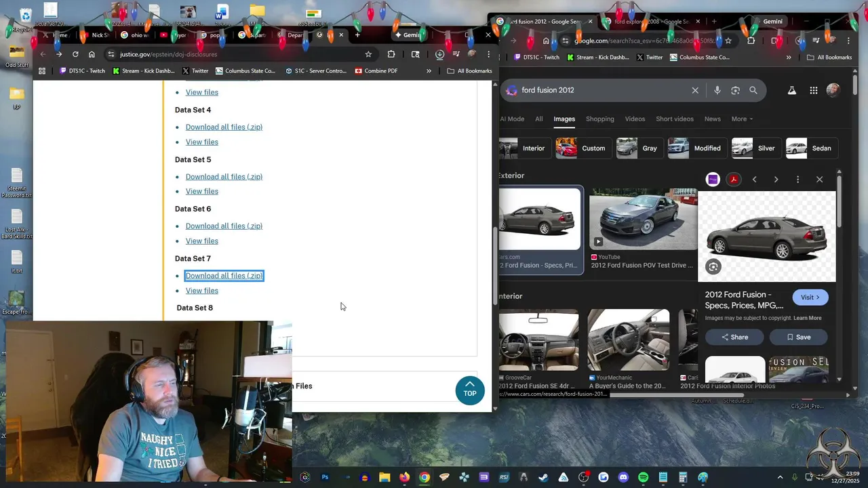Open Steam from the taskbar
The height and width of the screenshot is (488, 868).
(543, 477)
